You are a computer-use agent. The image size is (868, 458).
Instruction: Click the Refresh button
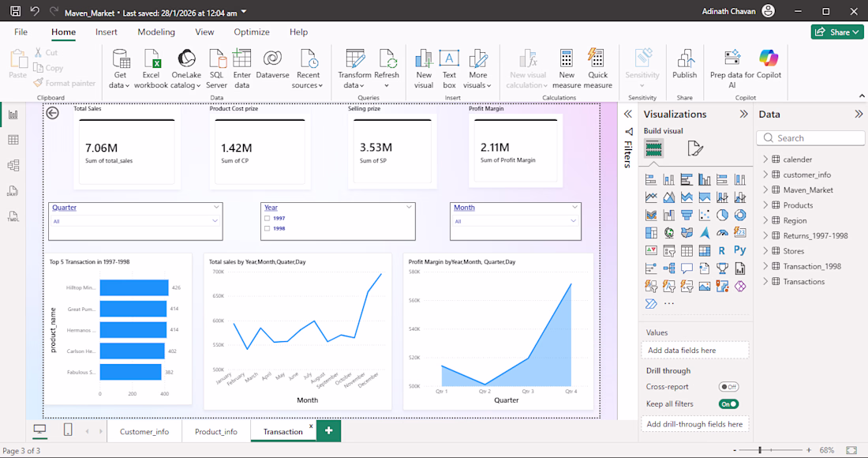[387, 69]
